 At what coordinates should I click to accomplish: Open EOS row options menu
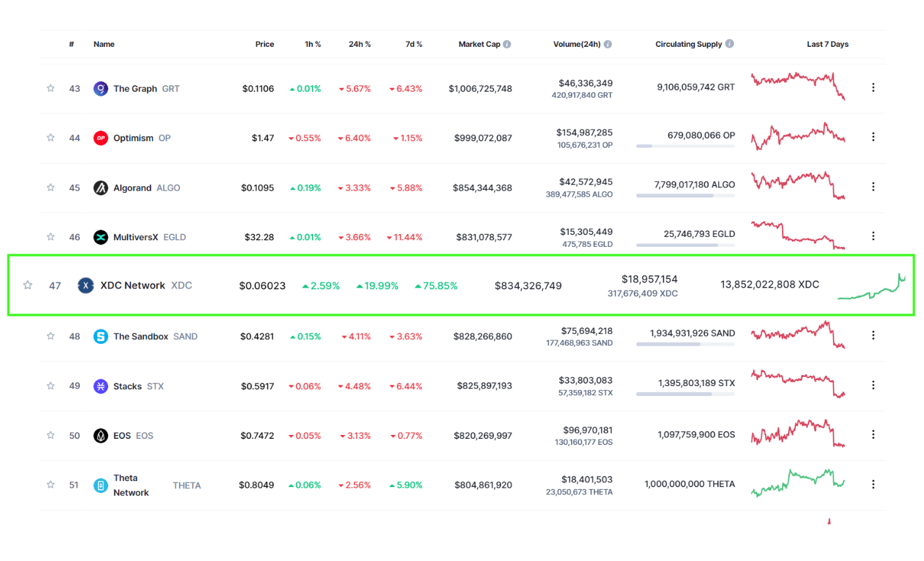point(873,434)
